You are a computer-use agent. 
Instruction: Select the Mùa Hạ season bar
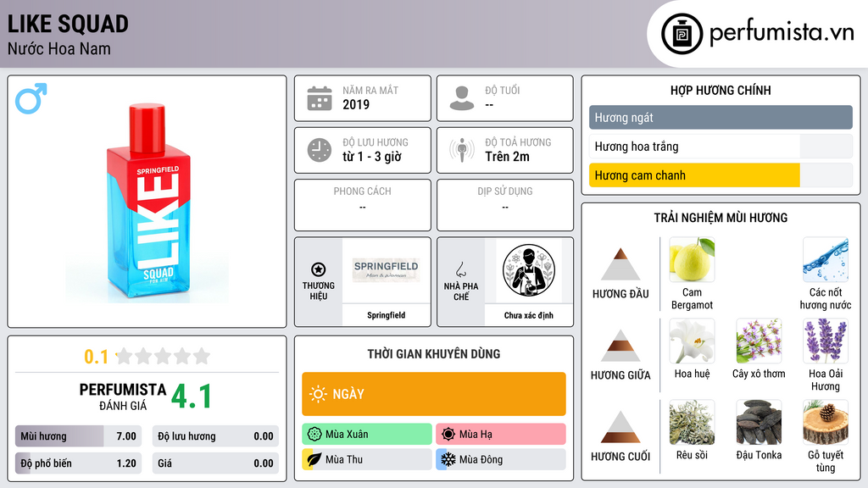pos(501,434)
